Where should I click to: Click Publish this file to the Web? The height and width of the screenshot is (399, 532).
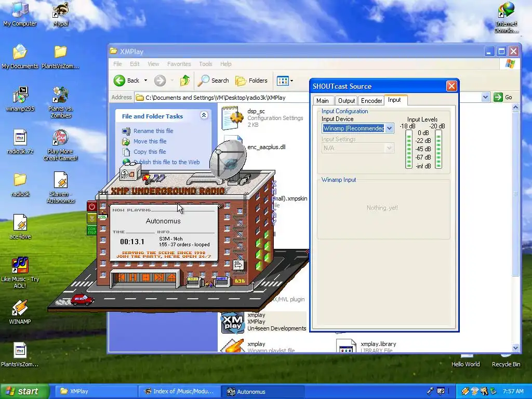167,162
